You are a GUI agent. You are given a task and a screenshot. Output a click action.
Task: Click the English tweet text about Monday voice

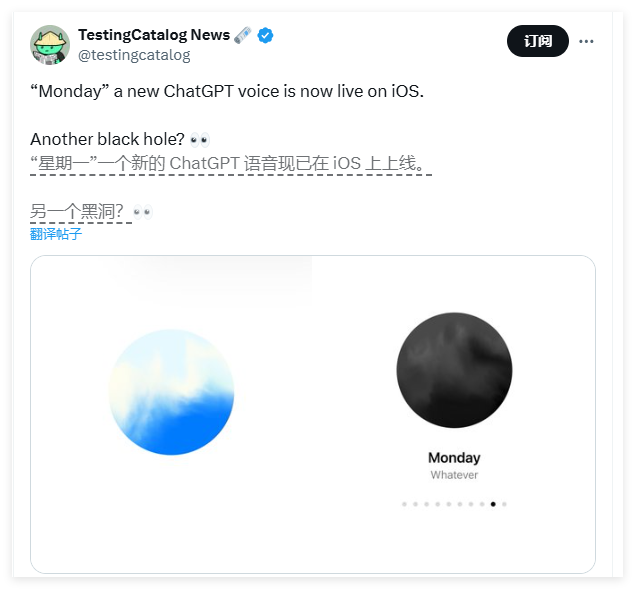(x=227, y=91)
